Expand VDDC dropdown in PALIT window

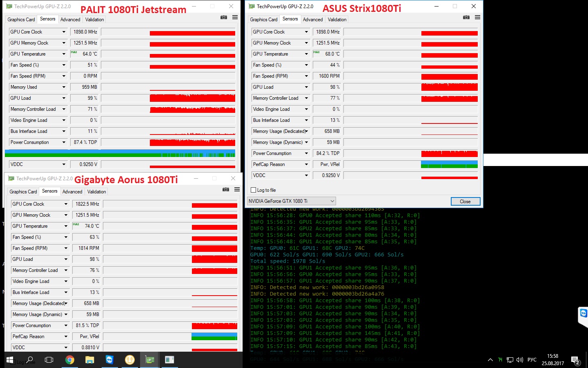point(64,164)
